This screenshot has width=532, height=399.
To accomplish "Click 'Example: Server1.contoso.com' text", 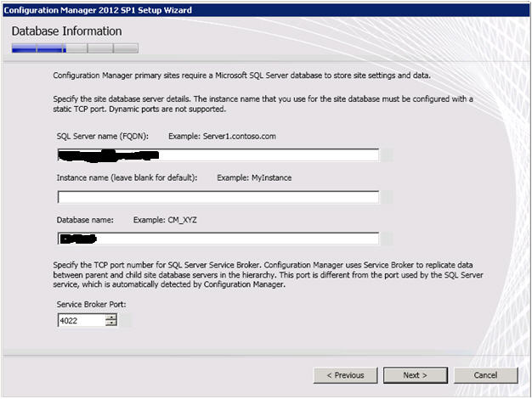I will point(222,137).
